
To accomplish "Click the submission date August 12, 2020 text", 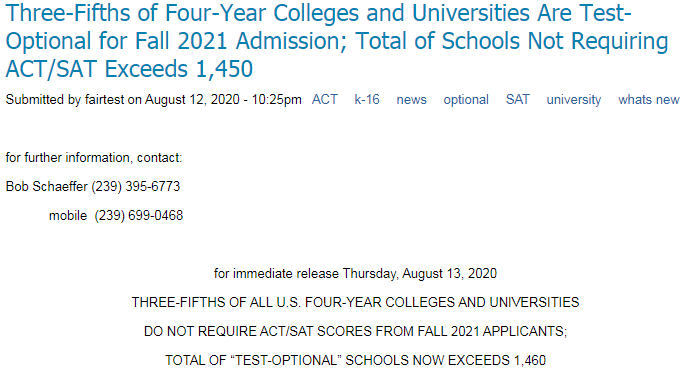I will [192, 100].
